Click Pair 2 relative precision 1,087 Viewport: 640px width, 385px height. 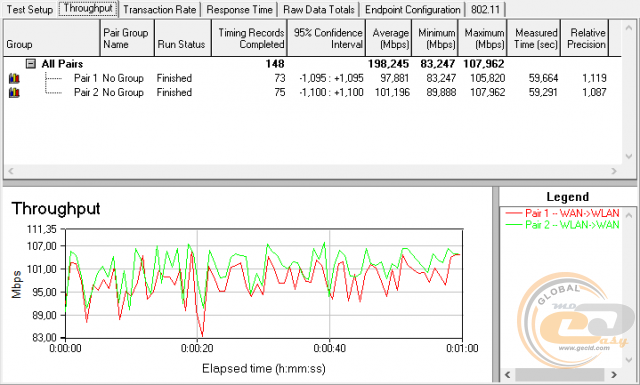[594, 93]
